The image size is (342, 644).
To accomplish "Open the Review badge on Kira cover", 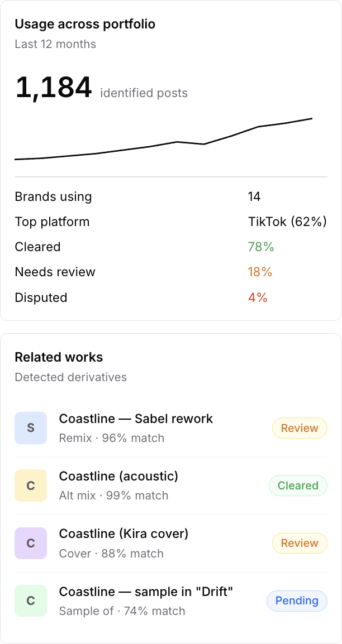I will pyautogui.click(x=300, y=543).
